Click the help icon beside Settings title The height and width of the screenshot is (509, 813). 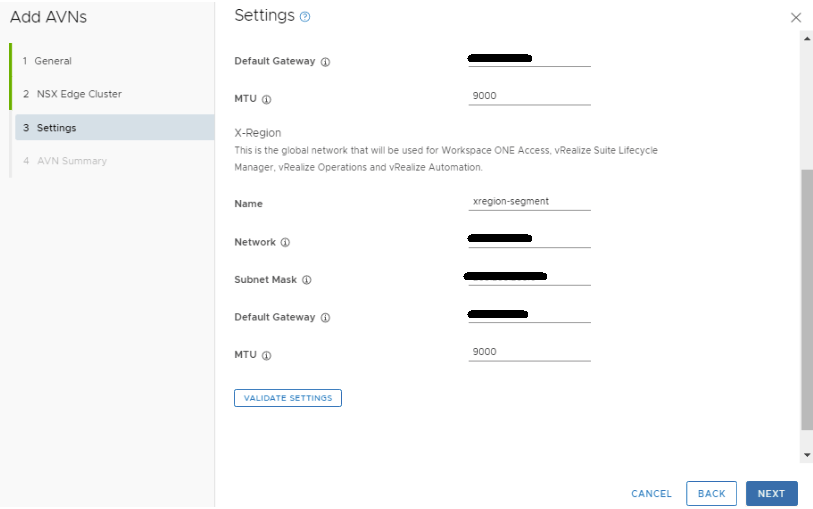coord(305,17)
